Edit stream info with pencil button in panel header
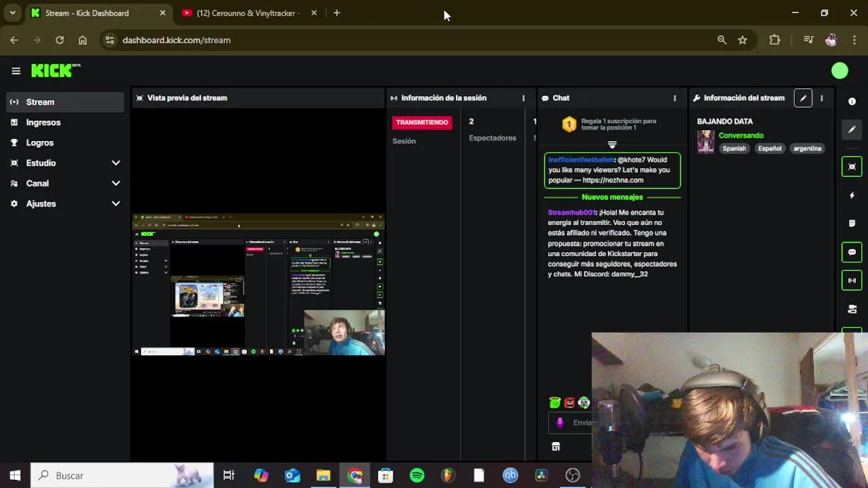The image size is (868, 488). click(x=803, y=98)
